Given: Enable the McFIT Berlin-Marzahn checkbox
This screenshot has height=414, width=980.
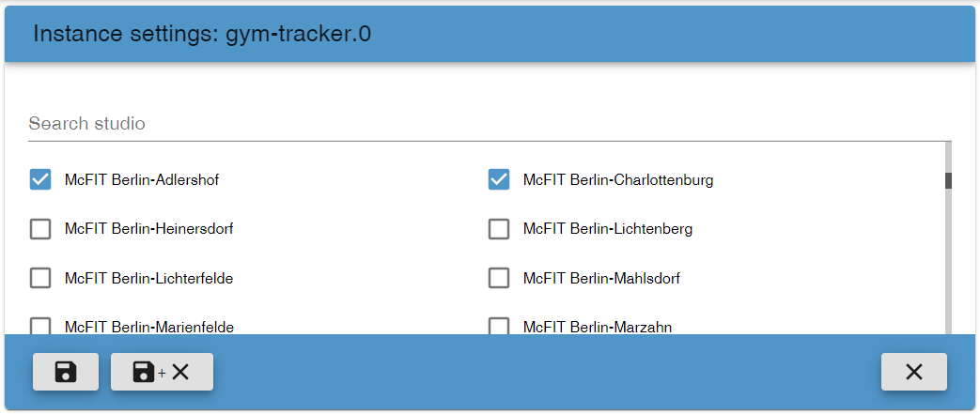Looking at the screenshot, I should click(499, 327).
